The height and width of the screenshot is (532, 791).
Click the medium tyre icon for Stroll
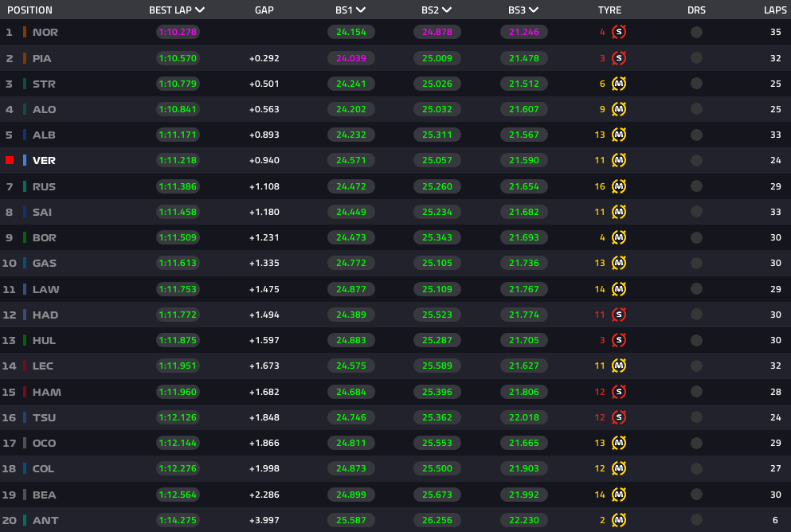(x=619, y=84)
